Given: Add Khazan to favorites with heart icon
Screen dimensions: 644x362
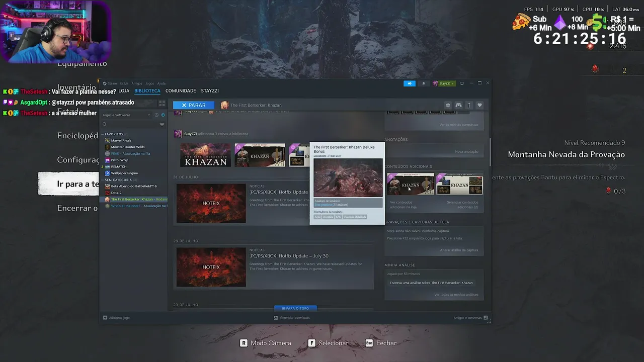Looking at the screenshot, I should click(x=479, y=105).
